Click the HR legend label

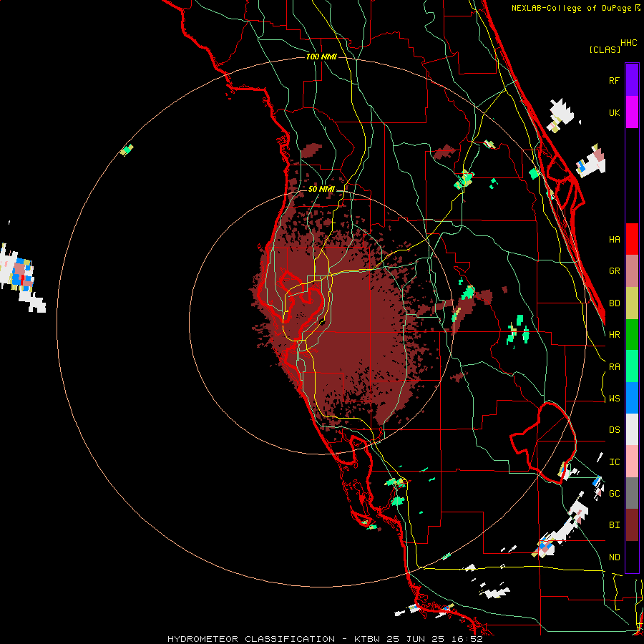click(x=614, y=335)
